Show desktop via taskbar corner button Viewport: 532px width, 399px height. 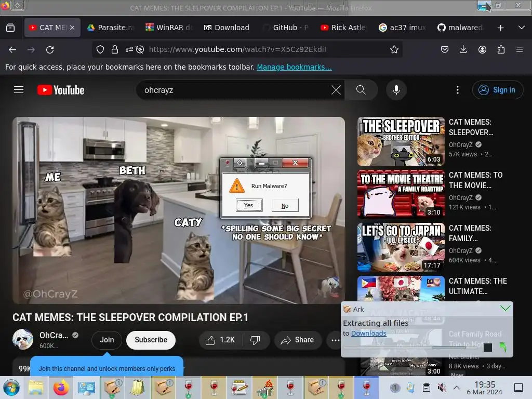click(x=518, y=388)
